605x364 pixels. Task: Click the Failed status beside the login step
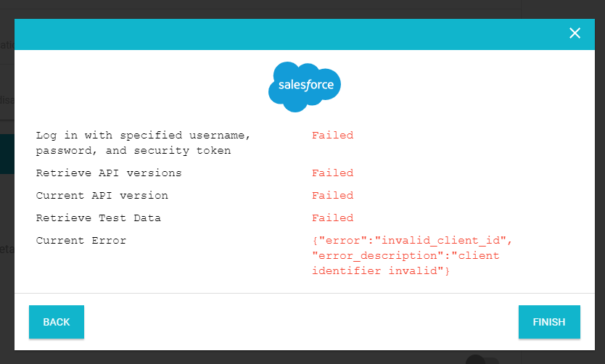[x=332, y=136]
